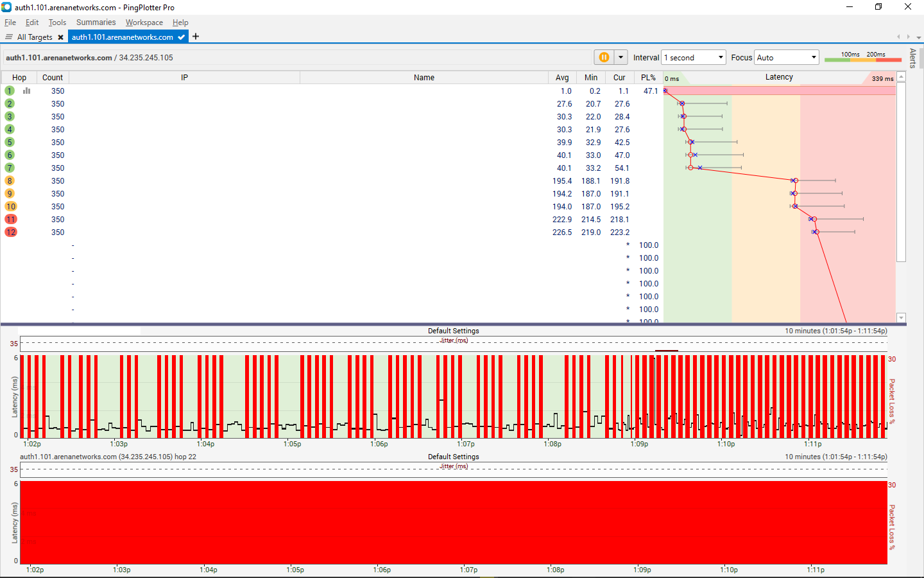
Task: Switch to the All Targets tab
Action: (34, 37)
